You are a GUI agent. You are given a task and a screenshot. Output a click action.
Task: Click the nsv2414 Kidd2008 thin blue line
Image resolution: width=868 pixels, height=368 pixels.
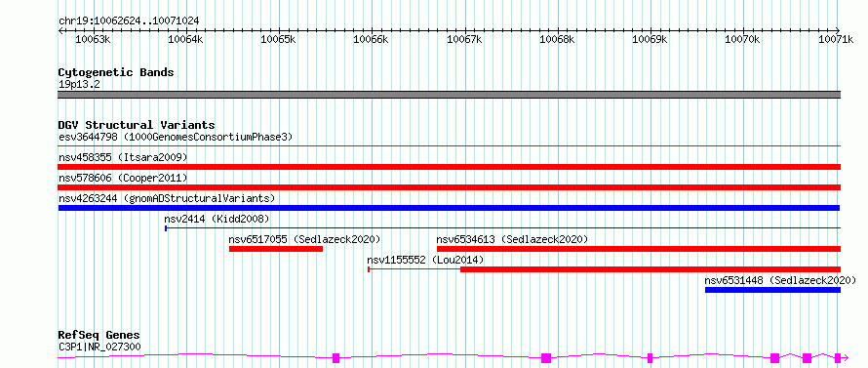(x=502, y=227)
